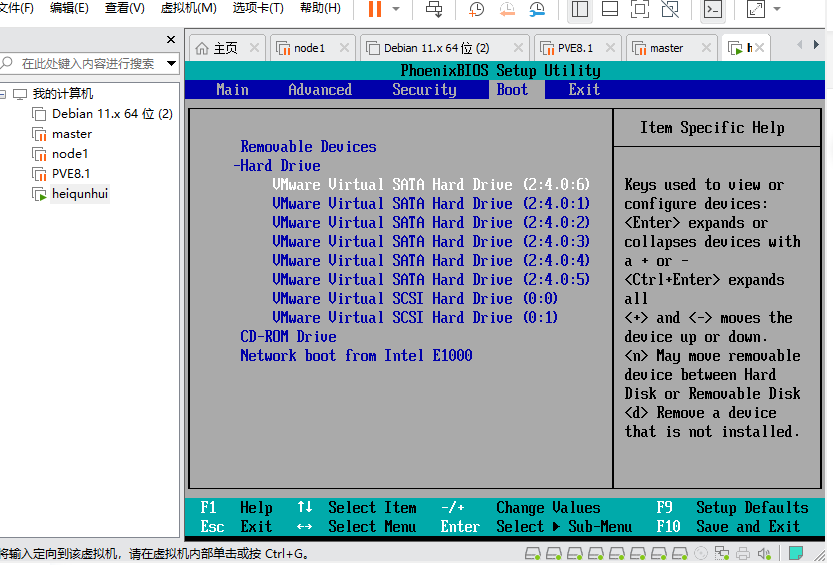Screen dimensions: 833x565
Task: Click Network boot from Intel E1000
Action: pyautogui.click(x=356, y=356)
